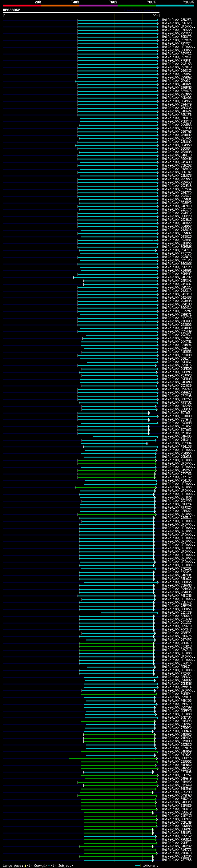
Task: Select hit UniRef100_B6HC15
Action: coord(177,758)
